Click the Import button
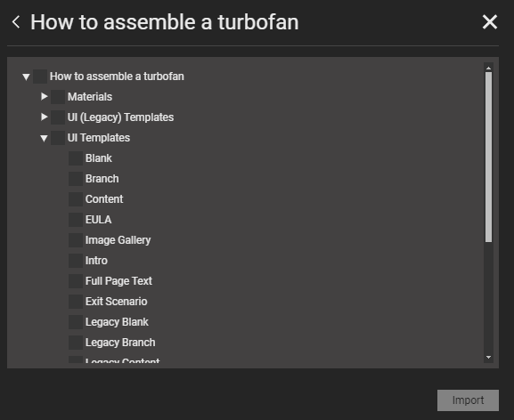The image size is (514, 420). coord(468,400)
